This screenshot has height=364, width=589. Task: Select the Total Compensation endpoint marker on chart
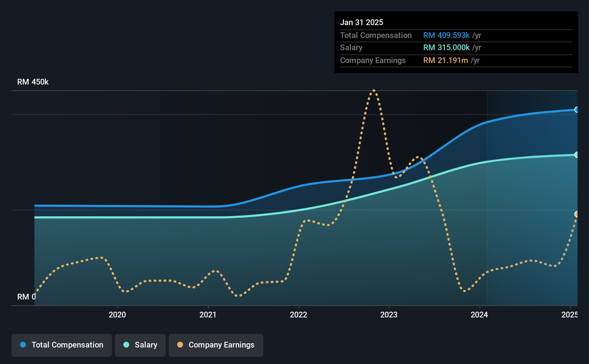coord(576,110)
